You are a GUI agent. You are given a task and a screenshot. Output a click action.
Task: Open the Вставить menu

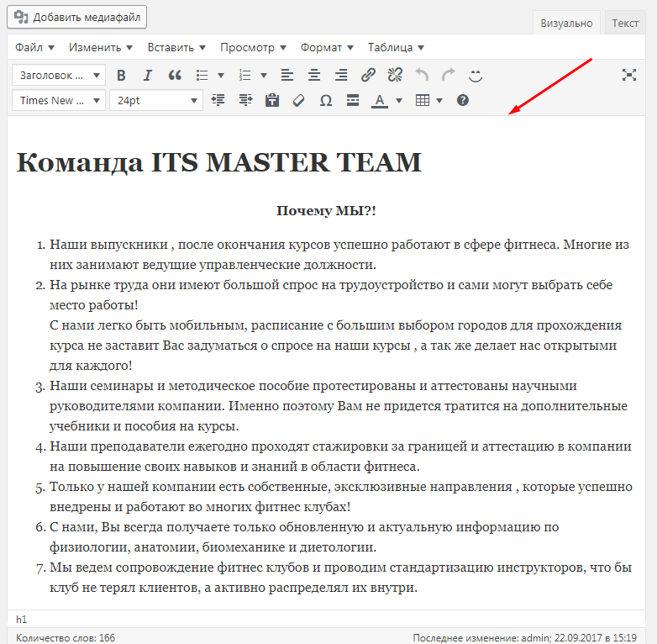[x=176, y=47]
